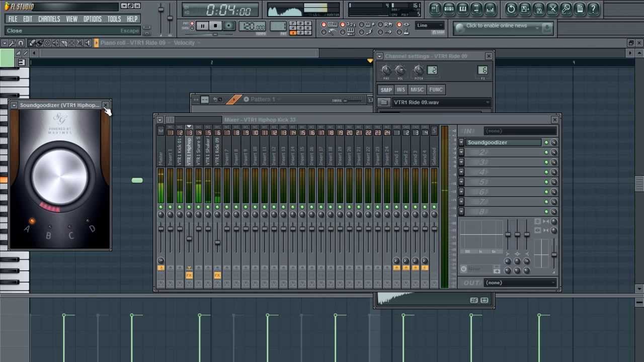
Task: Open the Channel settings window menu arrow
Action: pos(380,56)
